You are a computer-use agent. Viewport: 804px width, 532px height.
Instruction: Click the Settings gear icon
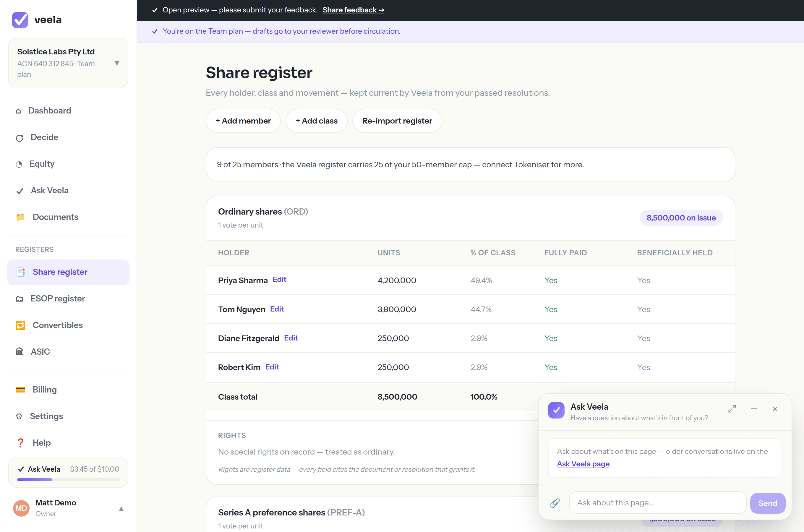19,416
